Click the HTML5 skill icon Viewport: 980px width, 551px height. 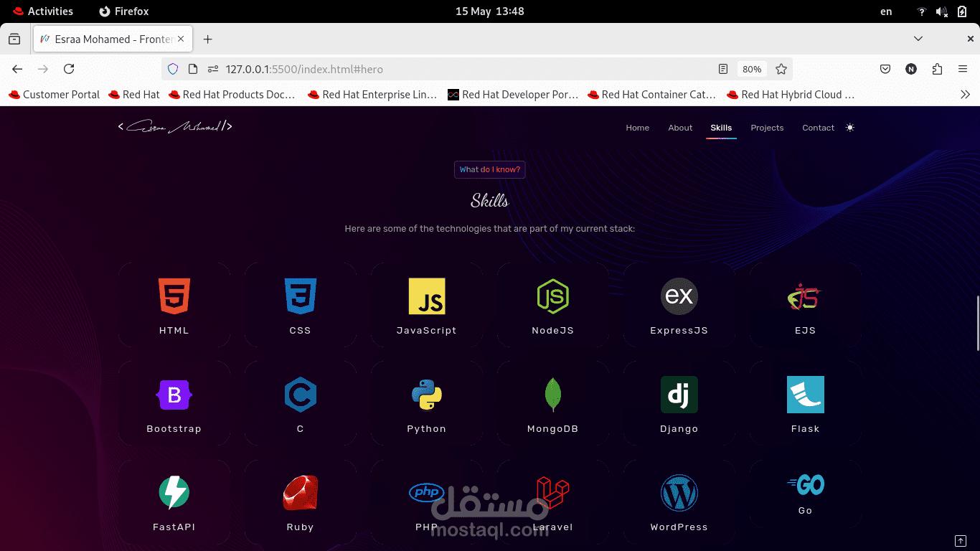[174, 296]
